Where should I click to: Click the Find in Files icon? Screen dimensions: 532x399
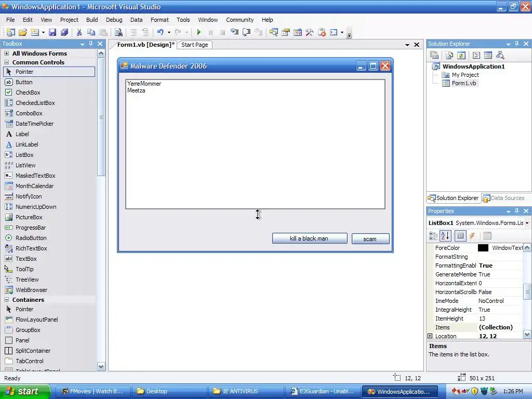118,32
